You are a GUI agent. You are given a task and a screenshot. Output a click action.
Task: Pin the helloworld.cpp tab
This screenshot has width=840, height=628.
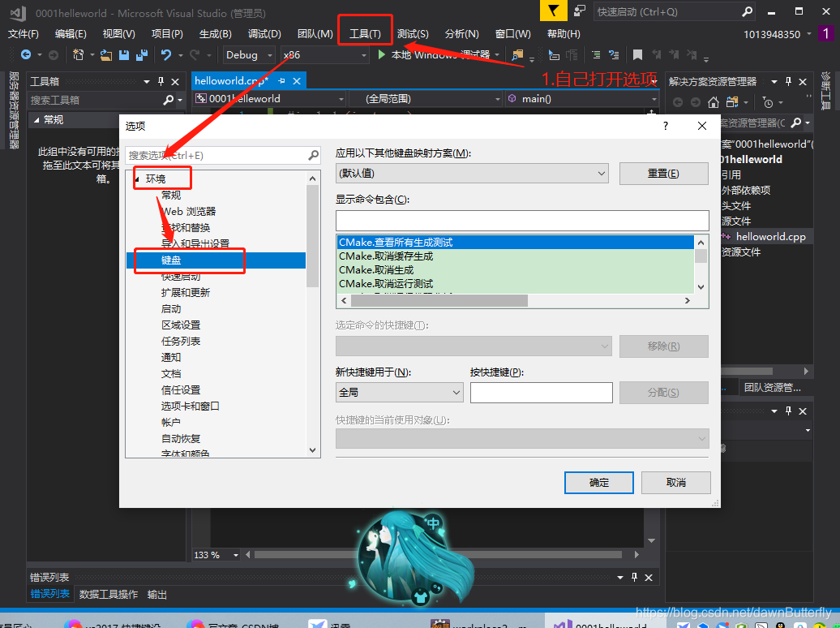(x=282, y=81)
